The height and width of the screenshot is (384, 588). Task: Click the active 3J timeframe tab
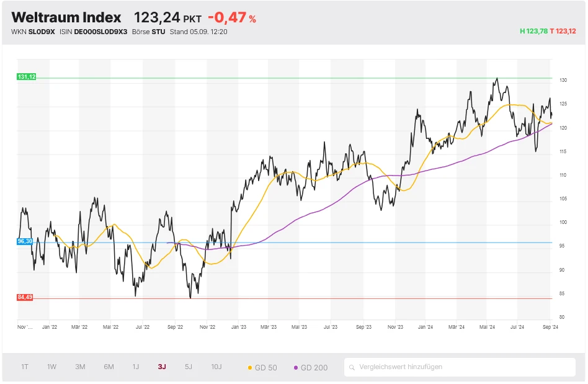(161, 367)
